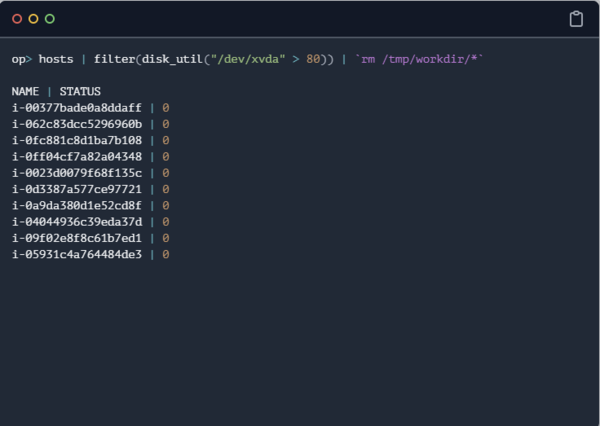Click the filter disk_util expression
Screen dimensions: 600x426
click(x=214, y=59)
